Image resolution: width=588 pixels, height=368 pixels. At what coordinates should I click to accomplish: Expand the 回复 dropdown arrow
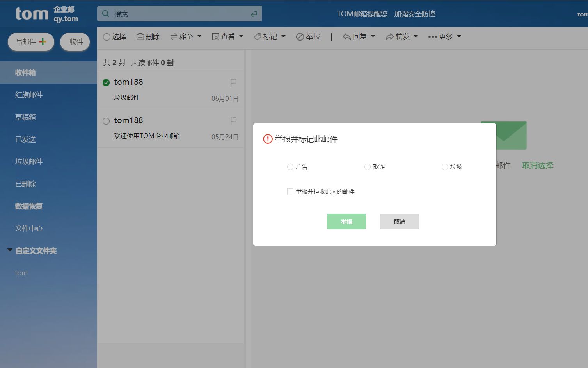[374, 36]
